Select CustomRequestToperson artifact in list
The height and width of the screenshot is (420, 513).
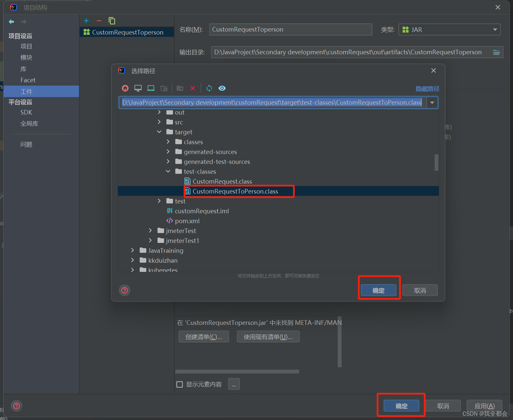(x=127, y=32)
